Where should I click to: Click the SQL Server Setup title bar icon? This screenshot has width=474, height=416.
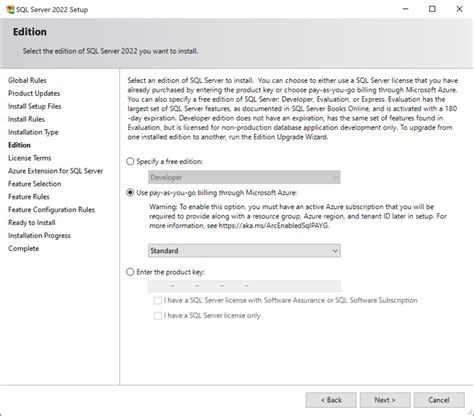10,9
